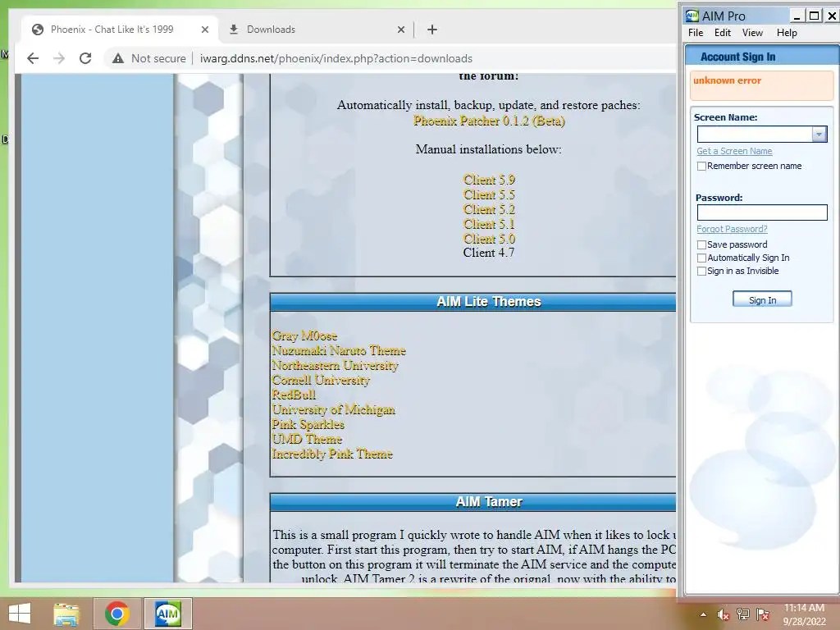Open a new browser tab
Image resolution: width=840 pixels, height=630 pixels.
pyautogui.click(x=432, y=30)
